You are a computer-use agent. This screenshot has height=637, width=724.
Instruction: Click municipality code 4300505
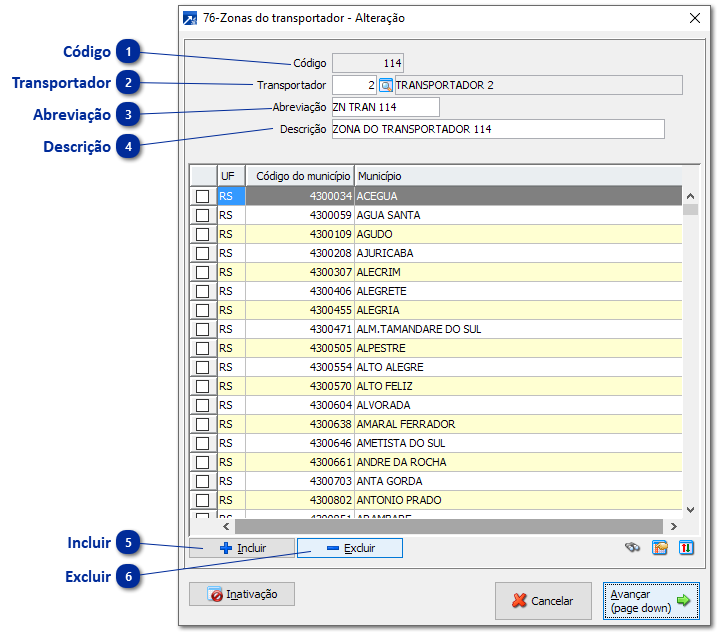click(x=300, y=348)
